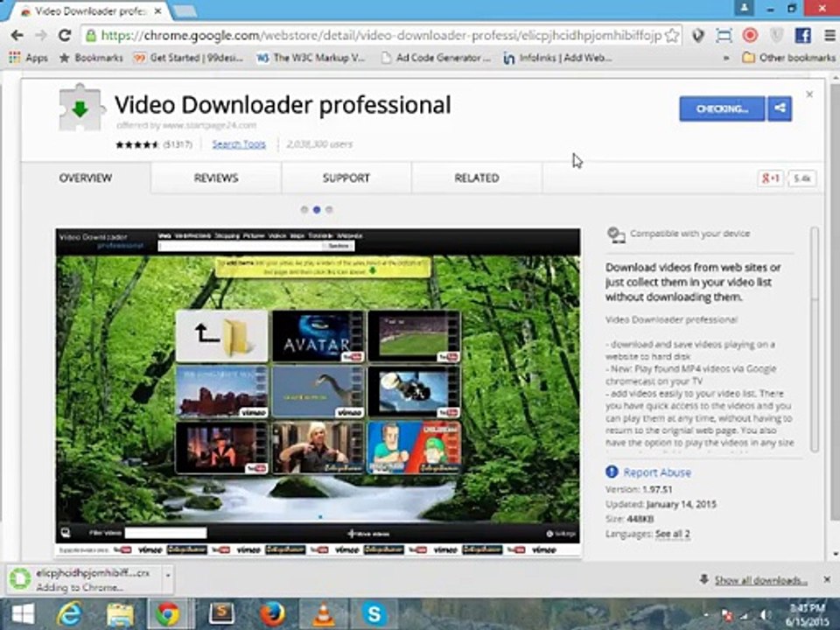This screenshot has width=840, height=630.
Task: Reload the current page
Action: [65, 36]
